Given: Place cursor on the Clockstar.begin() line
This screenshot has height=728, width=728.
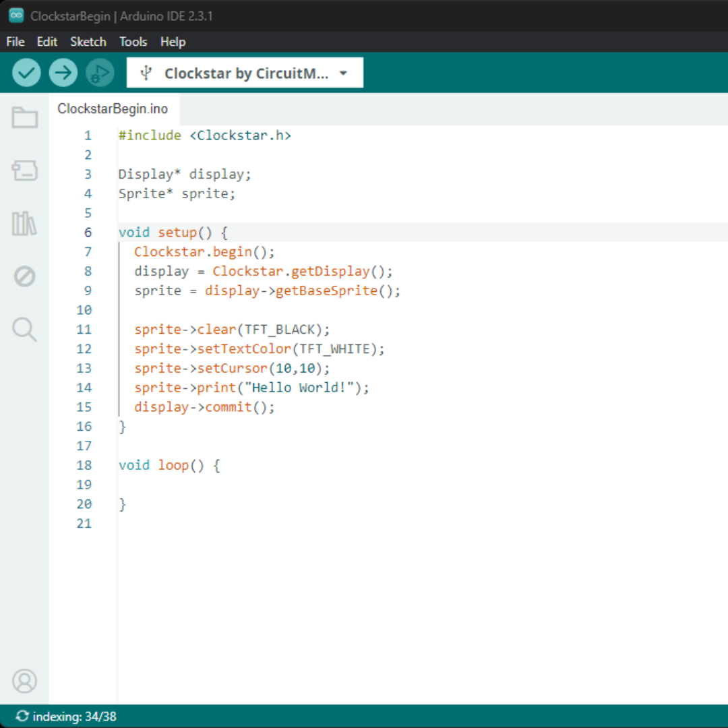Looking at the screenshot, I should [x=204, y=252].
